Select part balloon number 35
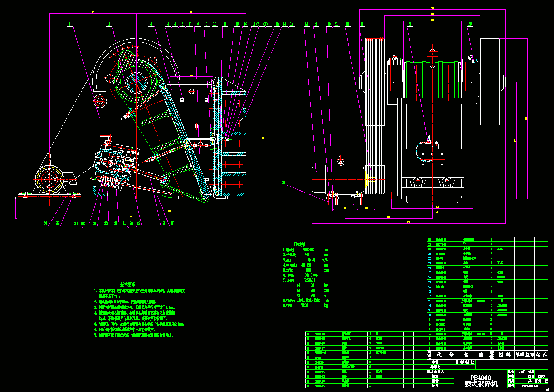The height and width of the screenshot is (392, 554). point(58,223)
